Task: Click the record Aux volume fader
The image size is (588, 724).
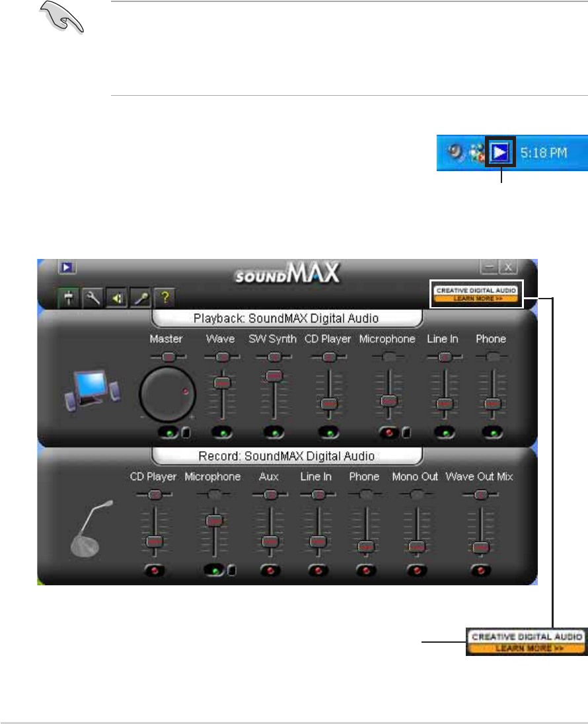Action: 270,541
